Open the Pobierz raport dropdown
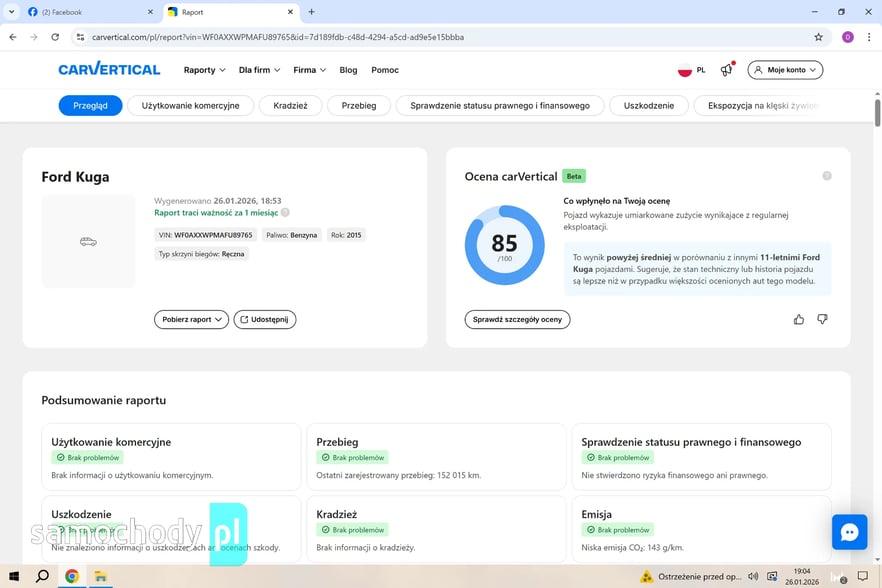The width and height of the screenshot is (882, 588). 191,319
